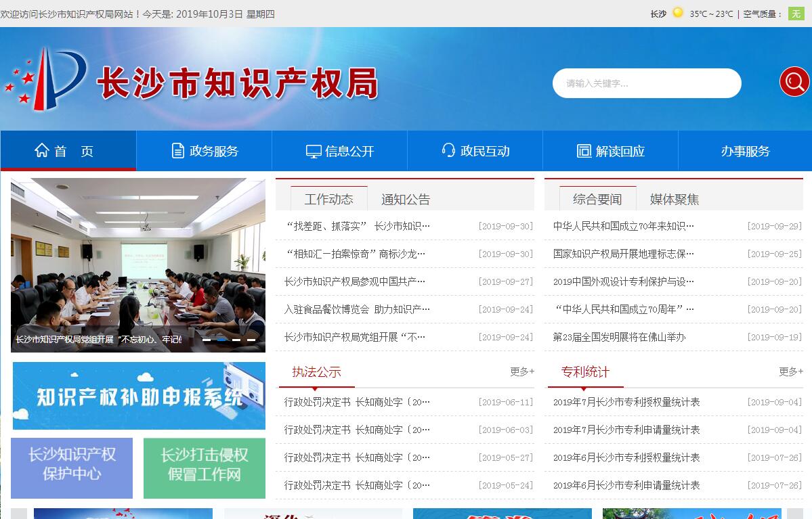
Task: Select the second slideshow indicator dot
Action: (221, 340)
